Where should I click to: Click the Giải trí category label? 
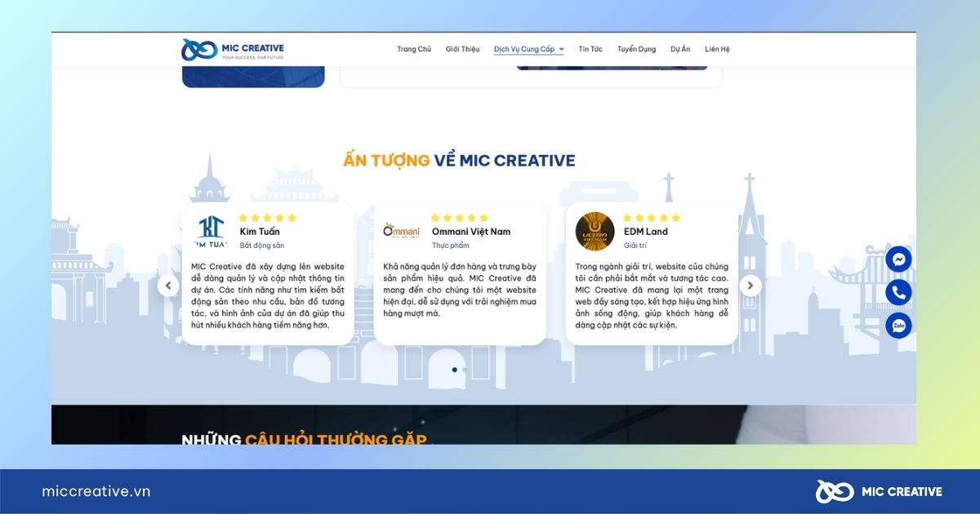(635, 246)
